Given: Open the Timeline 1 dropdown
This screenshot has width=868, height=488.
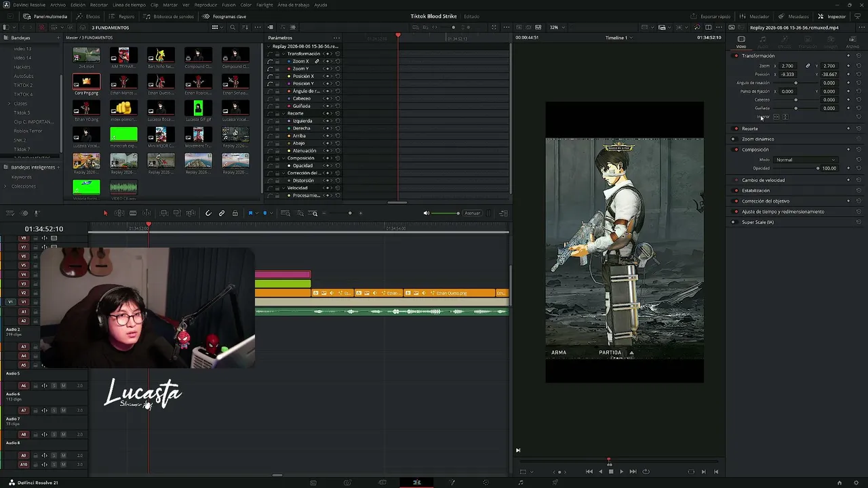Looking at the screenshot, I should tap(618, 38).
